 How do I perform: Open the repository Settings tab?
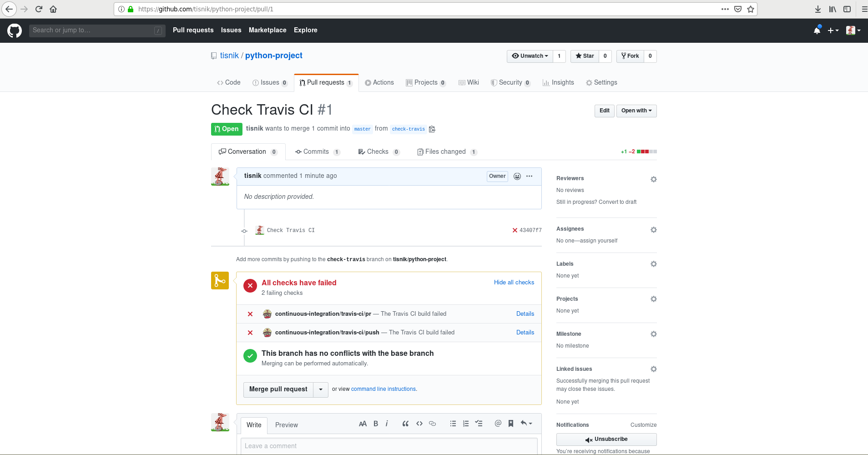tap(601, 83)
